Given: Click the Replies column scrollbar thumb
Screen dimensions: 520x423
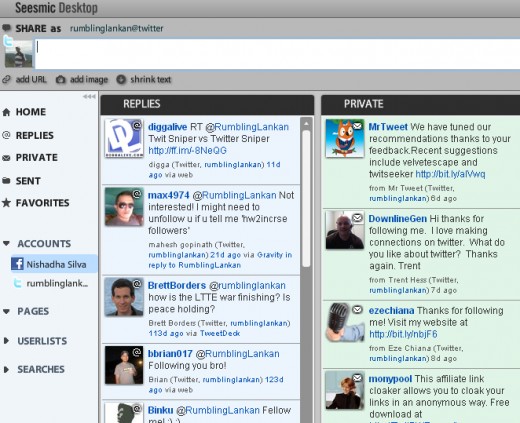Looking at the screenshot, I should (x=306, y=198).
